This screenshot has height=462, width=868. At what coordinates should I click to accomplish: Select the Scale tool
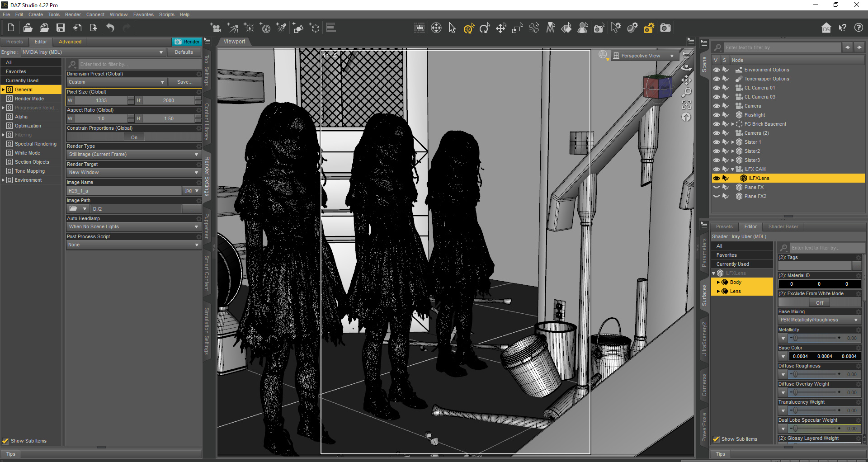pyautogui.click(x=518, y=28)
